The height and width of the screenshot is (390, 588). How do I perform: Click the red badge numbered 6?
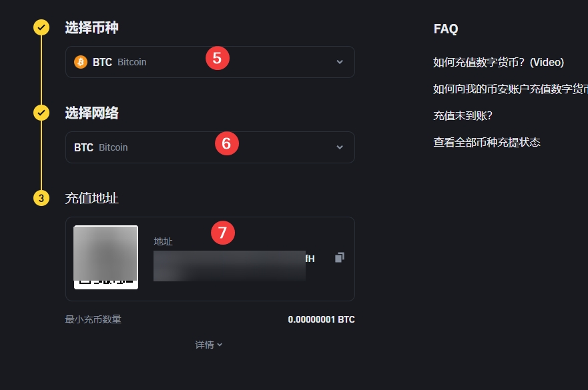[226, 143]
